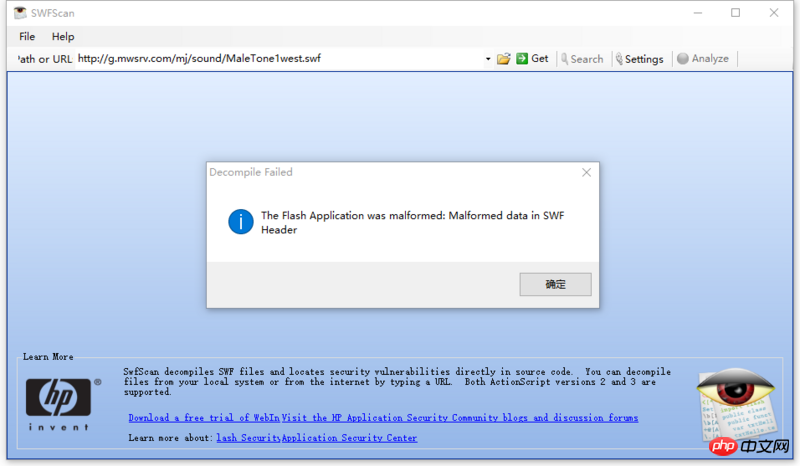Click the Decompile Failed dialog title
The image size is (800, 466).
251,173
